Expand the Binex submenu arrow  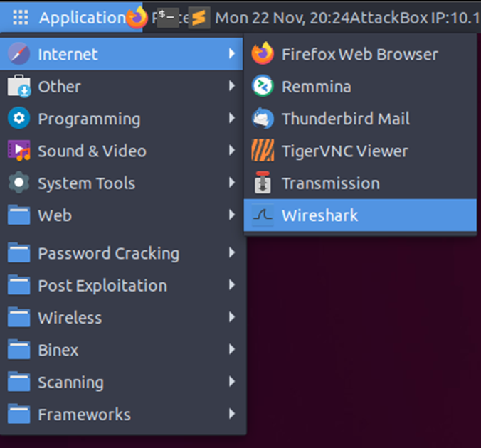[x=232, y=349]
